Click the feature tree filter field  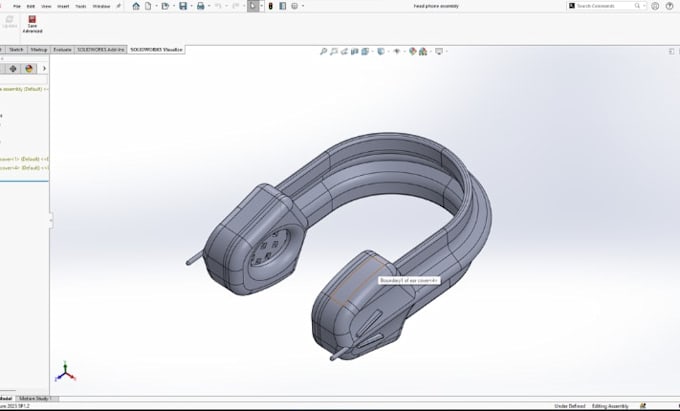point(23,80)
